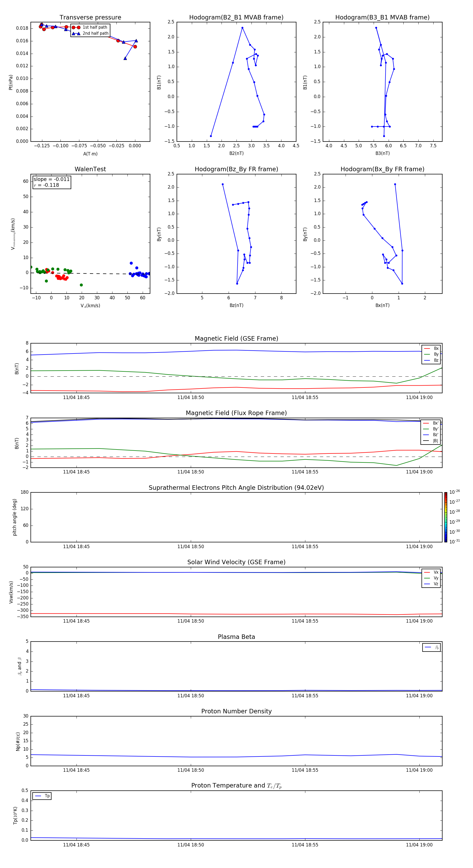The width and height of the screenshot is (473, 868).
Task: Click the '-350' tick on solar wind axis
Action: (23, 617)
